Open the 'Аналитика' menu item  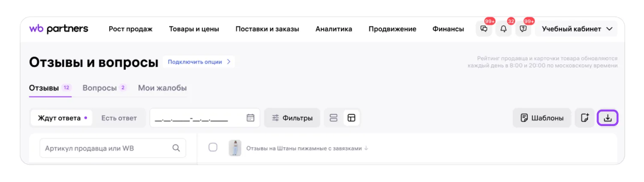334,29
